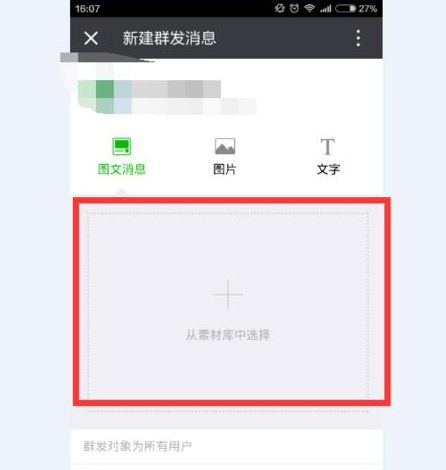Image resolution: width=446 pixels, height=470 pixels.
Task: Switch to the 文字 tab label
Action: tap(328, 169)
